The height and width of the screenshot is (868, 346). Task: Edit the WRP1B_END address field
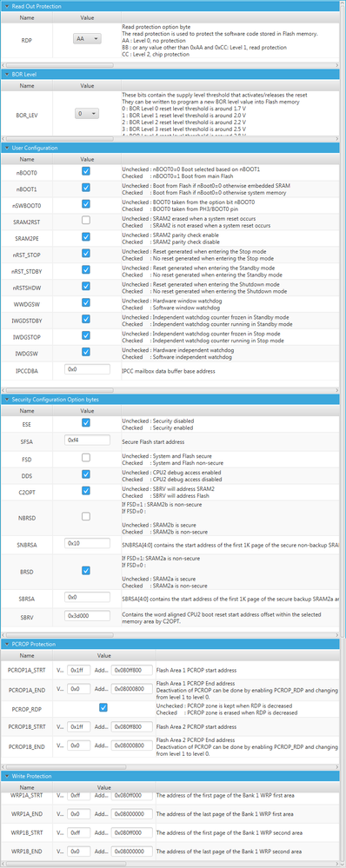pos(131,851)
